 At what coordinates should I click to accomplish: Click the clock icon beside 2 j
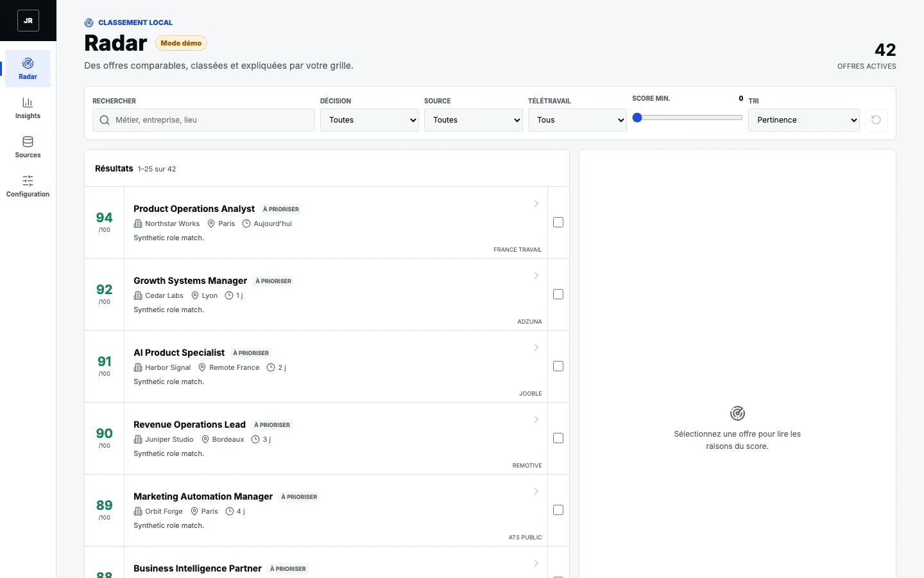click(271, 367)
